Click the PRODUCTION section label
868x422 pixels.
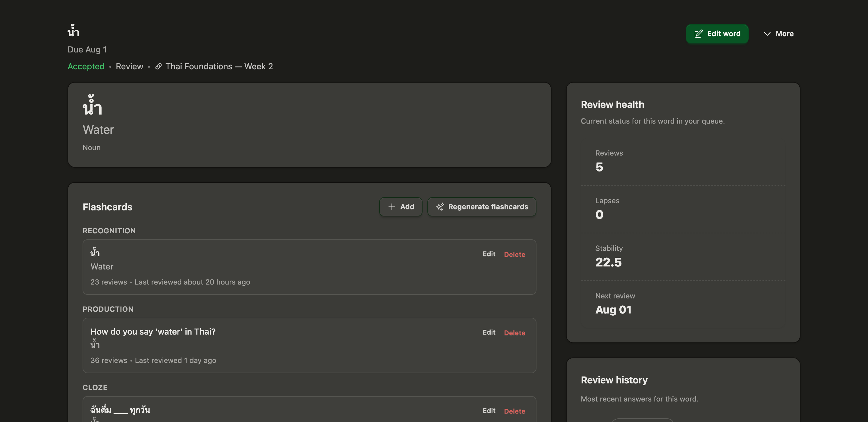(108, 309)
